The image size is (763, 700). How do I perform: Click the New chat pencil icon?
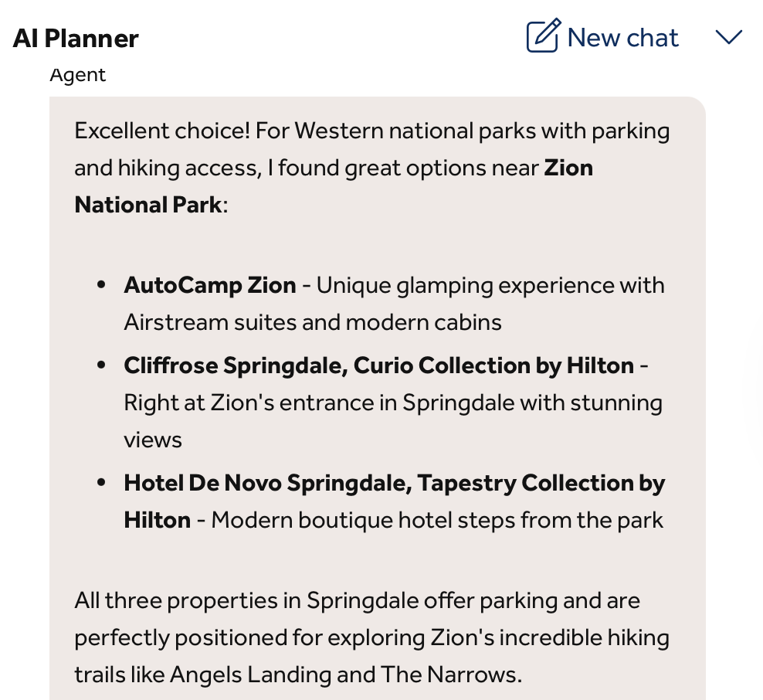pos(542,36)
